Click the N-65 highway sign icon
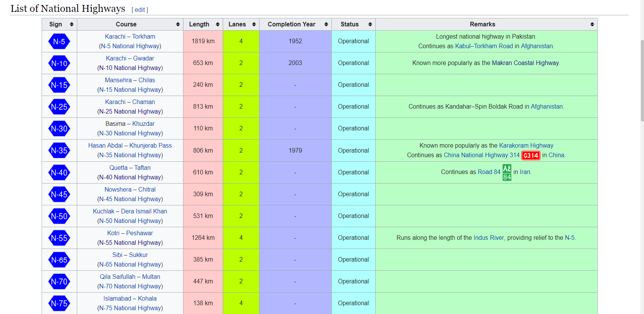 [x=59, y=260]
